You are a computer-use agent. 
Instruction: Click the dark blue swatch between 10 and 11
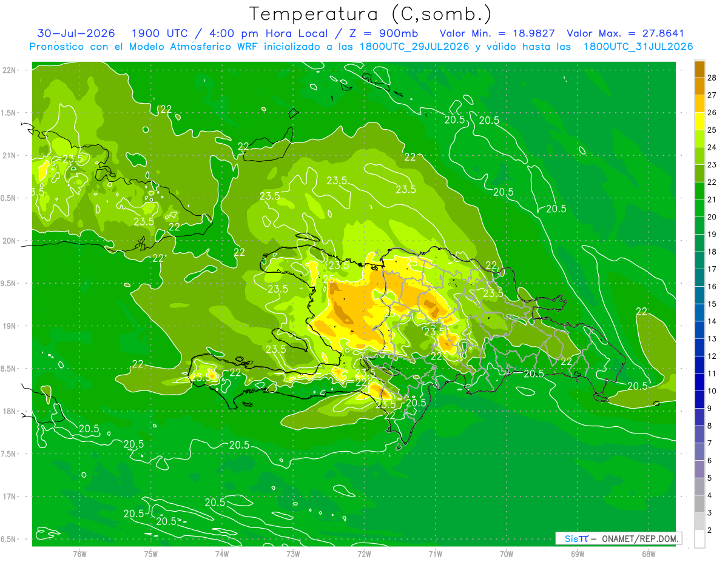click(699, 382)
